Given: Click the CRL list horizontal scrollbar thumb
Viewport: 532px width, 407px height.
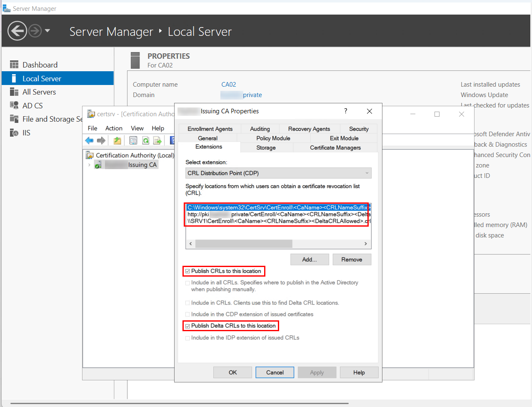Looking at the screenshot, I should tap(244, 244).
